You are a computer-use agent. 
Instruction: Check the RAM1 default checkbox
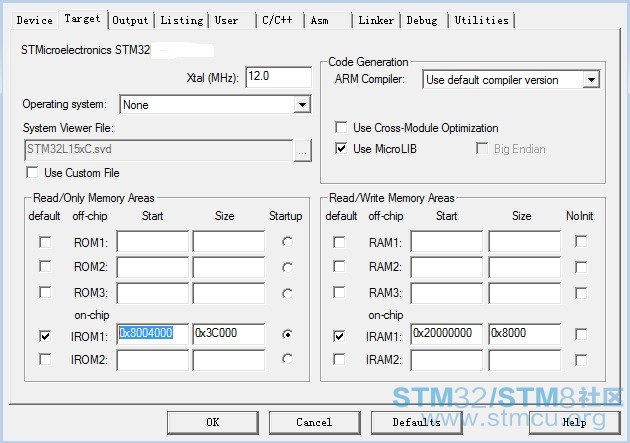click(x=339, y=242)
